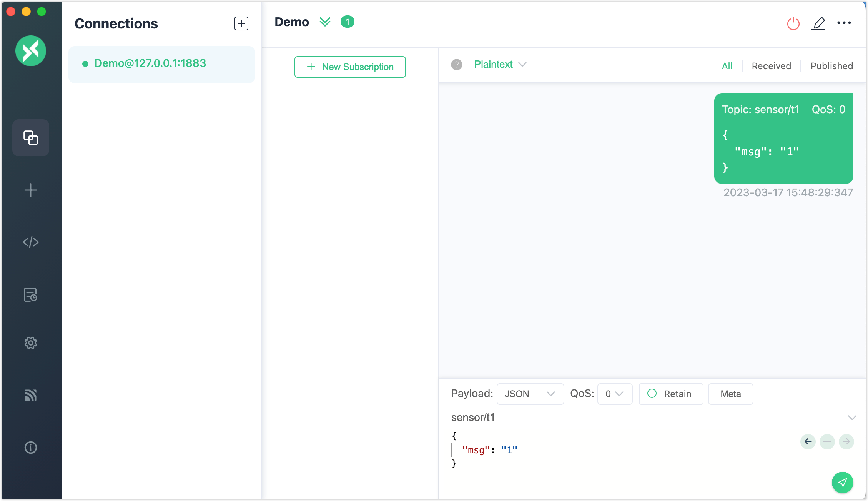Open the Script page from sidebar
868x501 pixels.
point(31,242)
